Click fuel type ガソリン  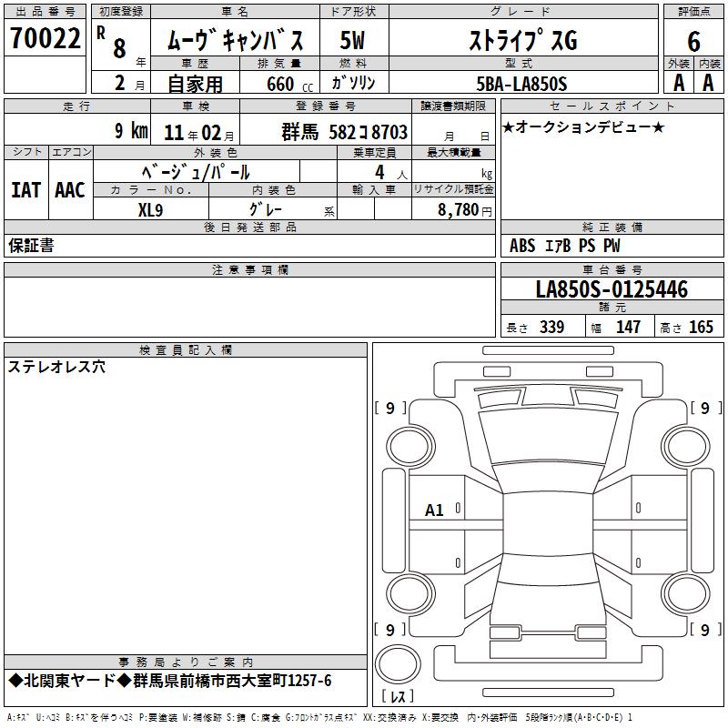tap(353, 84)
